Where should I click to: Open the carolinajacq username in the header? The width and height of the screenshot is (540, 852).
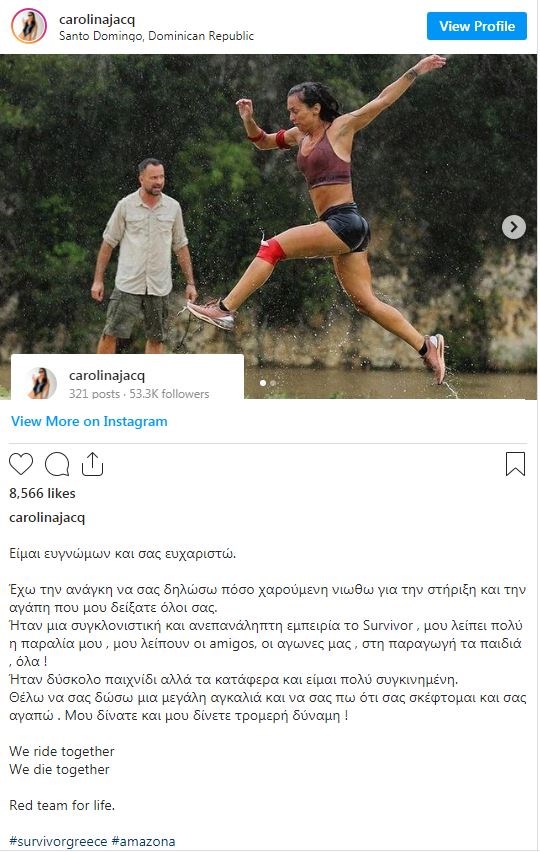97,19
